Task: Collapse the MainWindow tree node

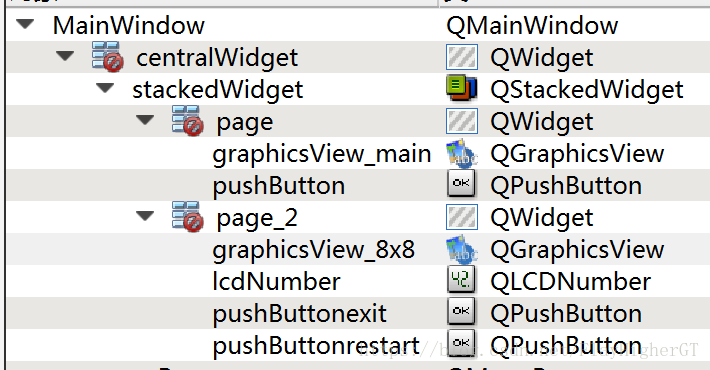Action: point(25,24)
